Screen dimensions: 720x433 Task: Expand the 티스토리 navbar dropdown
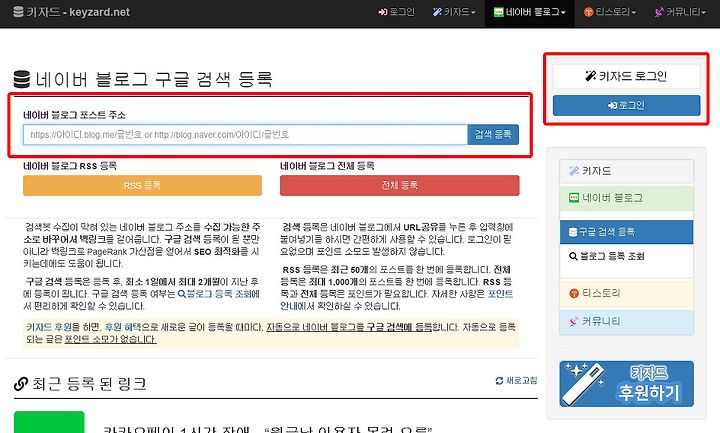[610, 12]
